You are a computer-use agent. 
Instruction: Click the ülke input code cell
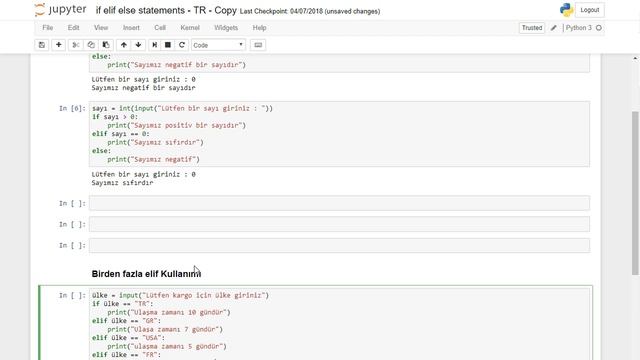pyautogui.click(x=339, y=324)
